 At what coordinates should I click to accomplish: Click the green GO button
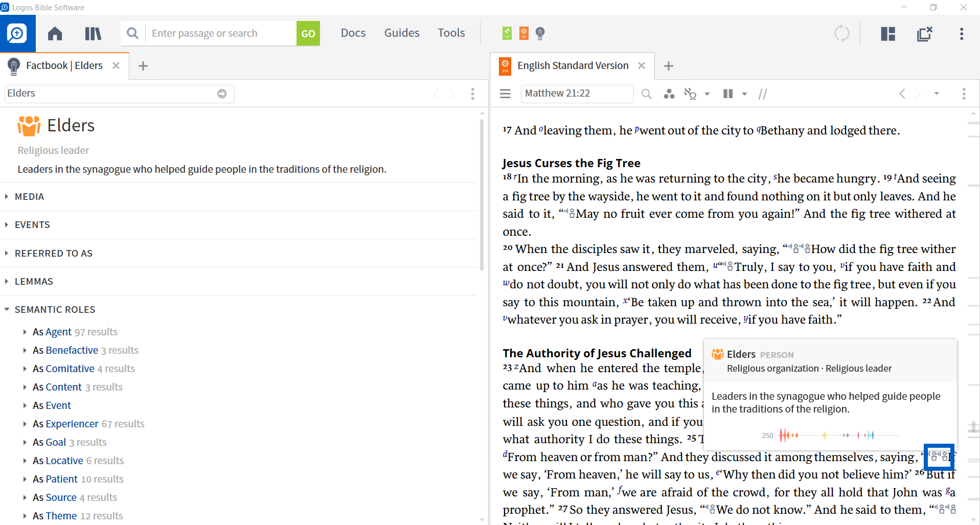pyautogui.click(x=308, y=33)
